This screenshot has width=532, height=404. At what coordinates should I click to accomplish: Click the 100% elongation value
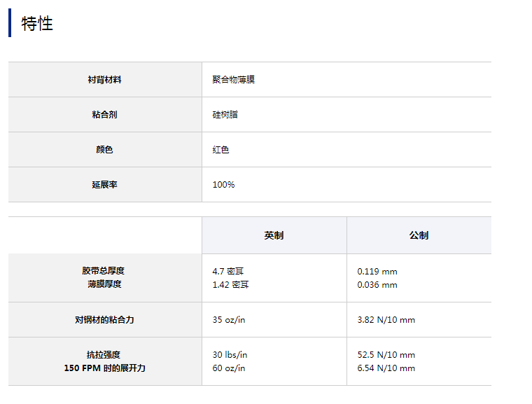(x=223, y=185)
